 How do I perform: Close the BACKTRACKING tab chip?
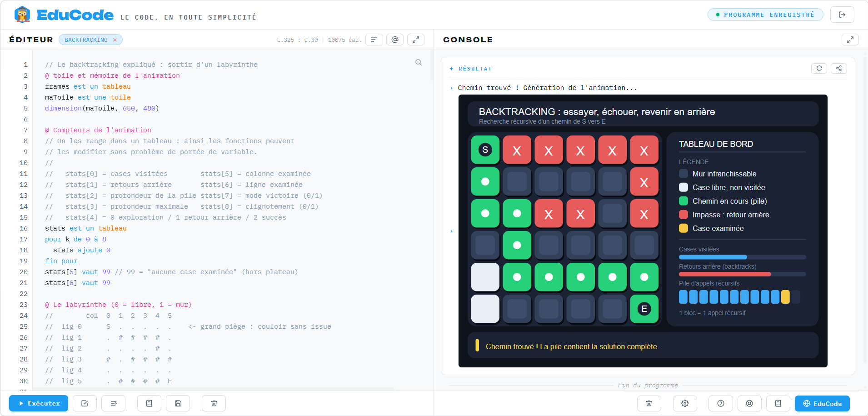(x=115, y=40)
